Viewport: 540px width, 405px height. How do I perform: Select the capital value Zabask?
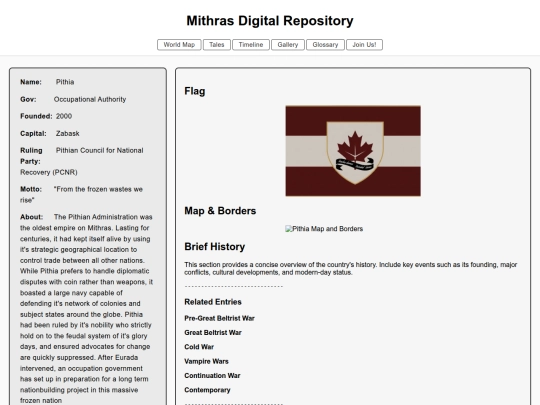(x=68, y=133)
